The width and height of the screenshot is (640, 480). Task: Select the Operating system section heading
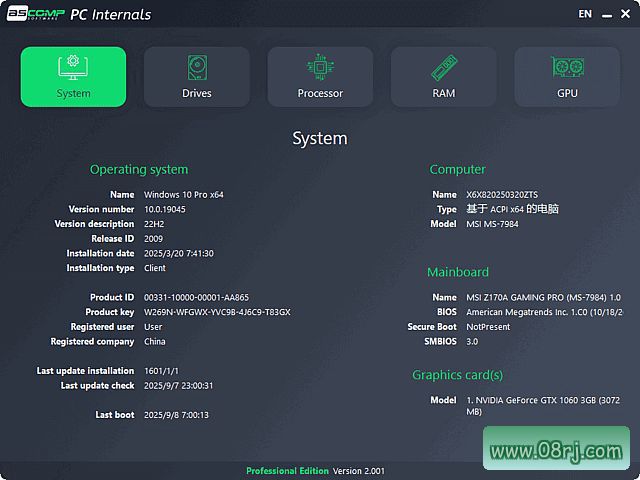[x=139, y=170]
